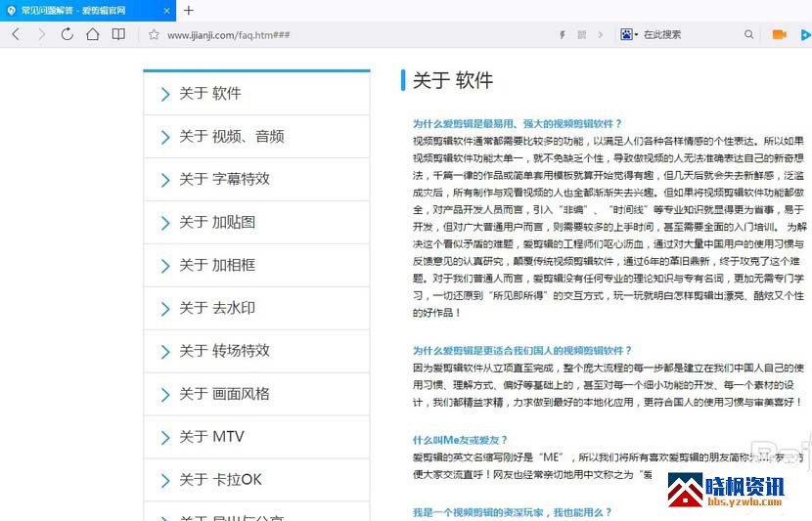Expand chevron beside 关于 加贴图
The width and height of the screenshot is (812, 521).
165,223
